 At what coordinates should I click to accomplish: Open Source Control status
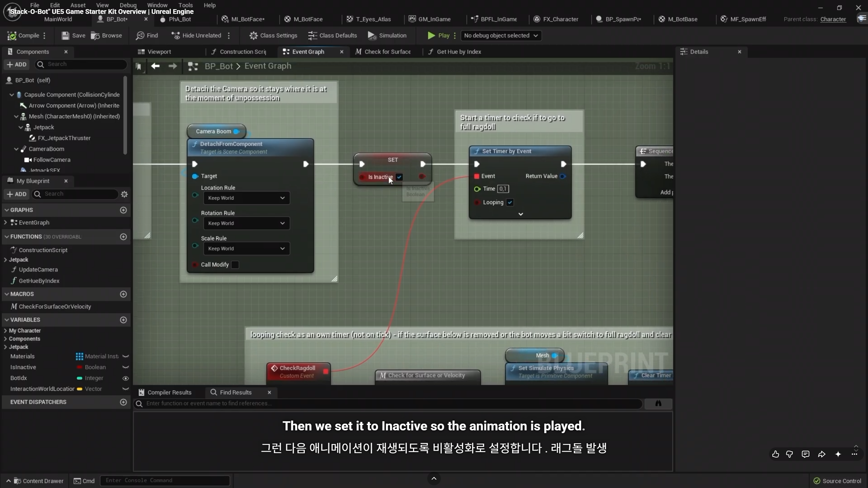[x=837, y=481]
